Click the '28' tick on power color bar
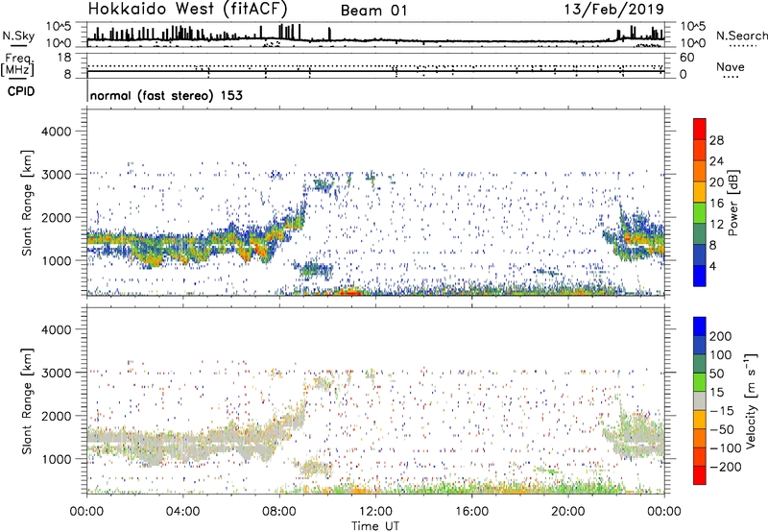The image size is (768, 532). pos(716,140)
